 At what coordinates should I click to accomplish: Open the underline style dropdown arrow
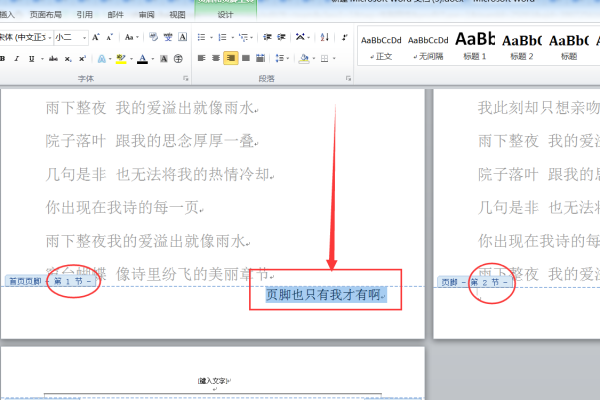[42, 59]
